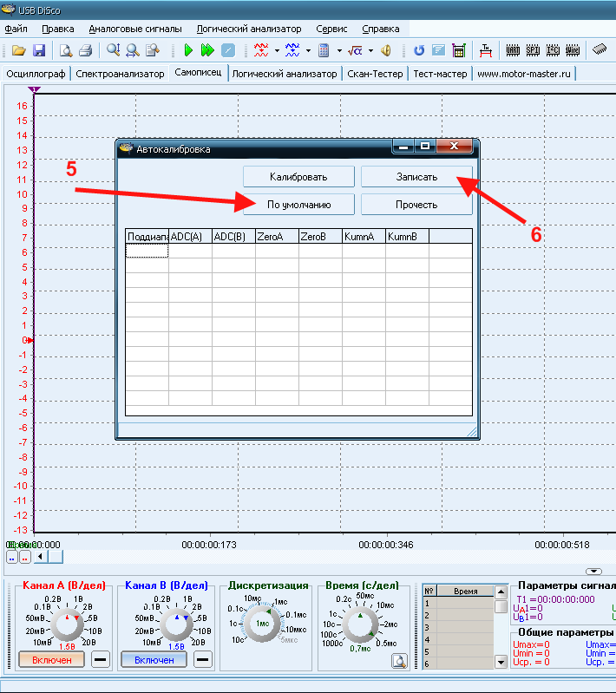This screenshot has width=616, height=693.
Task: Click the blue list panel icon
Action: point(438,50)
